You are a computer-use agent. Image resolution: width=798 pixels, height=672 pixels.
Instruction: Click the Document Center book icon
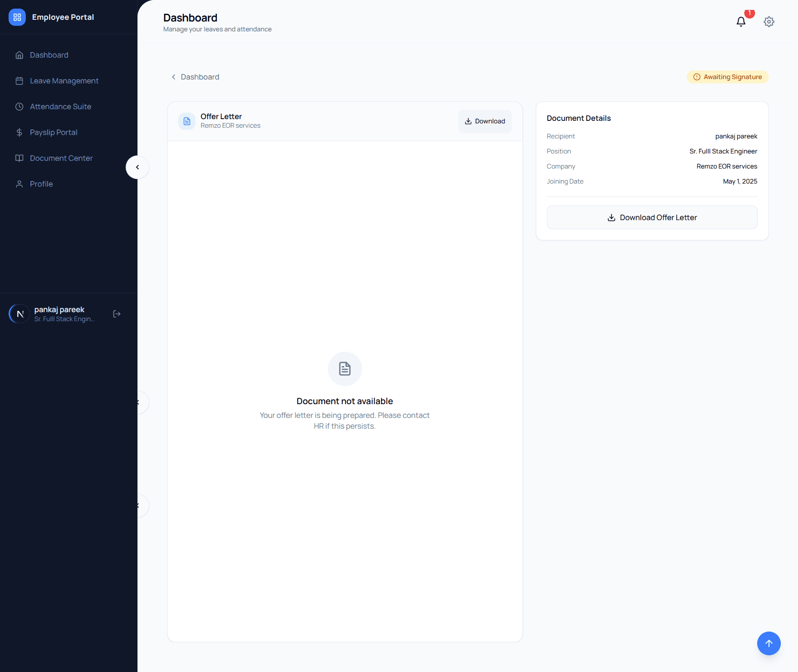coord(19,158)
